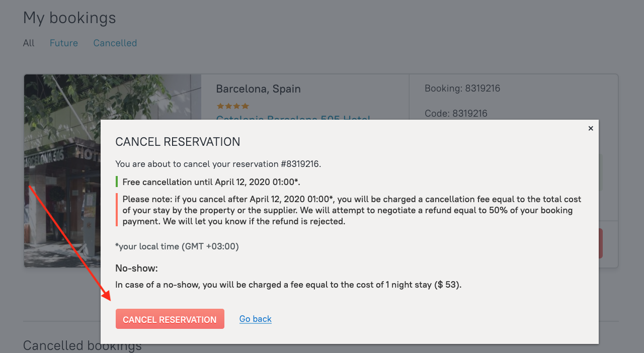
Task: Click the green free-cancellation indicator bar
Action: click(x=117, y=182)
